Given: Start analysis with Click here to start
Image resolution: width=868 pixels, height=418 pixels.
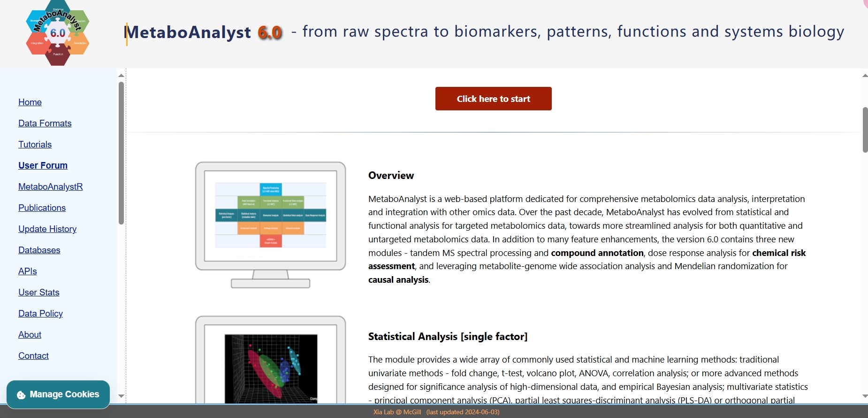Looking at the screenshot, I should pos(494,99).
